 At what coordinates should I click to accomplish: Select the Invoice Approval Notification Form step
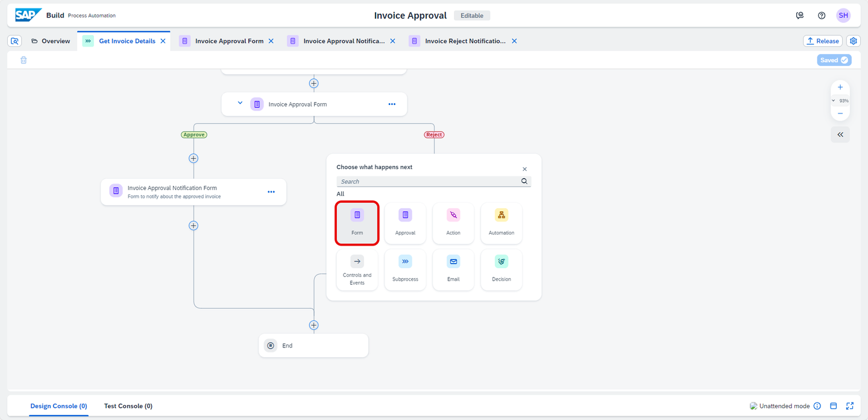coord(193,192)
